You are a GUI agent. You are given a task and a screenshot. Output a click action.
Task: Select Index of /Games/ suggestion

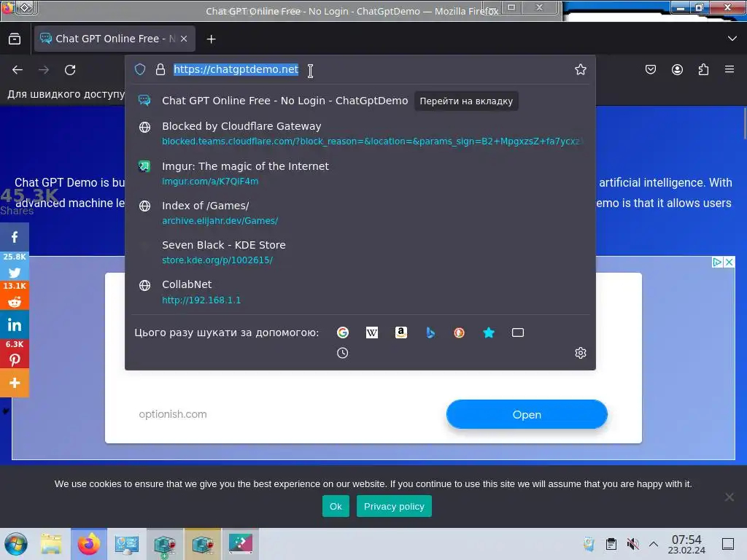[x=360, y=213]
